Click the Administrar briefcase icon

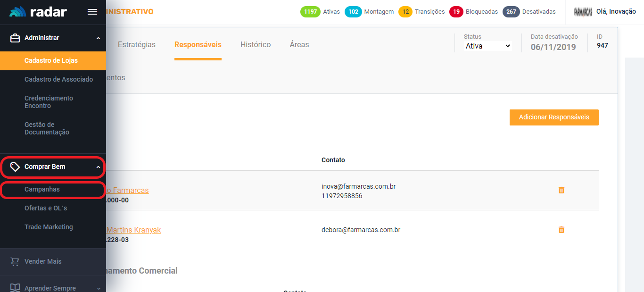click(x=15, y=38)
